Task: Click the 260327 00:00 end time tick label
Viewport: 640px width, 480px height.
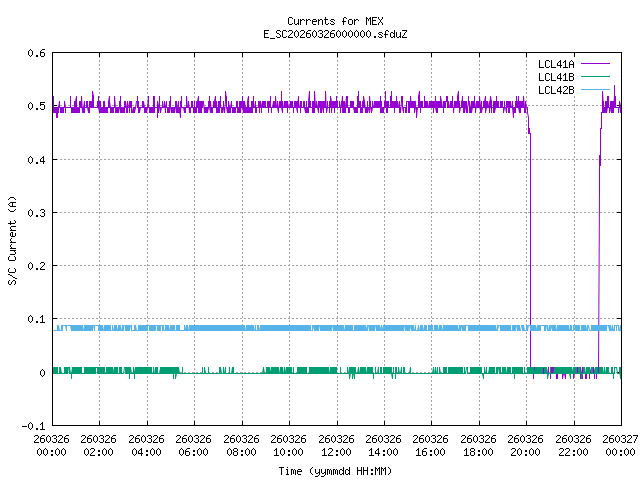Action: [x=620, y=445]
